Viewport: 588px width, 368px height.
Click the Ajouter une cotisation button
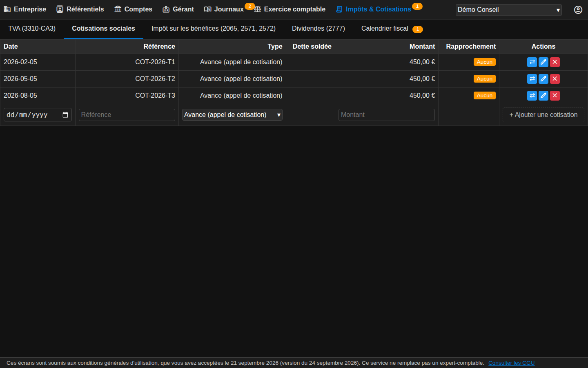point(543,115)
